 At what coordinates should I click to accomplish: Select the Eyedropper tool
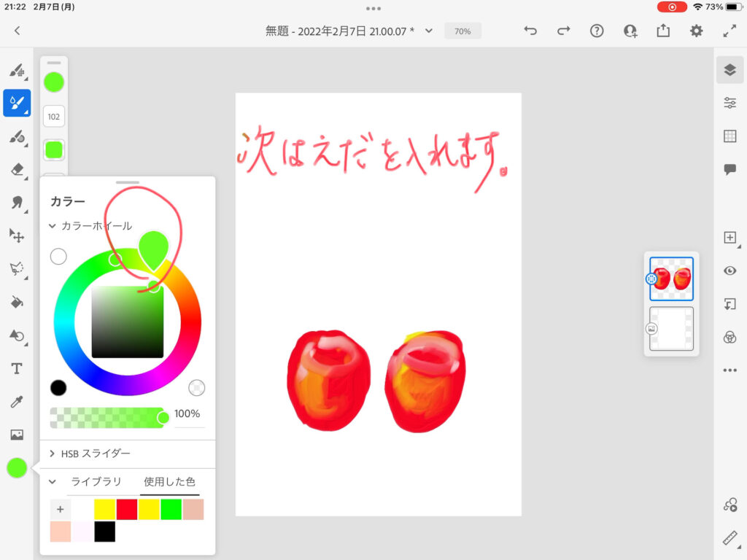[17, 402]
